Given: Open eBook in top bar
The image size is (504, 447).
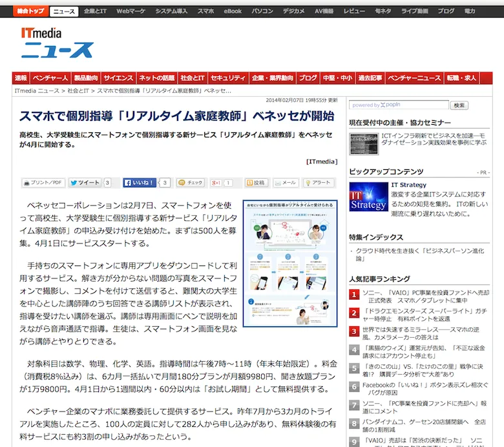Looking at the screenshot, I should [233, 11].
